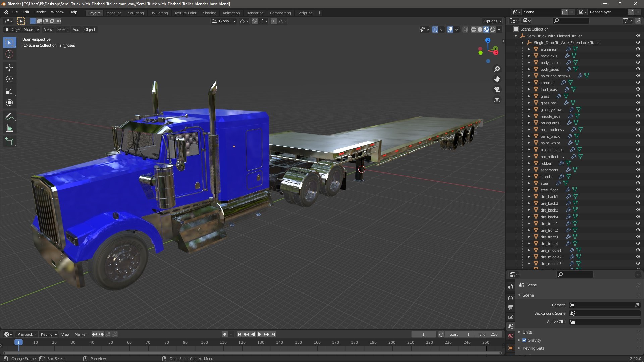Select the Rotate tool
The height and width of the screenshot is (362, 644).
pos(9,79)
